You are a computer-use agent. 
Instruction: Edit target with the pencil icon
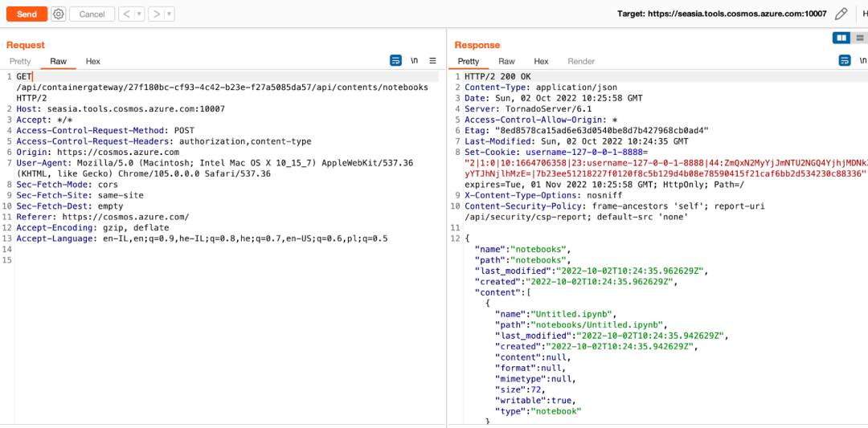(841, 14)
